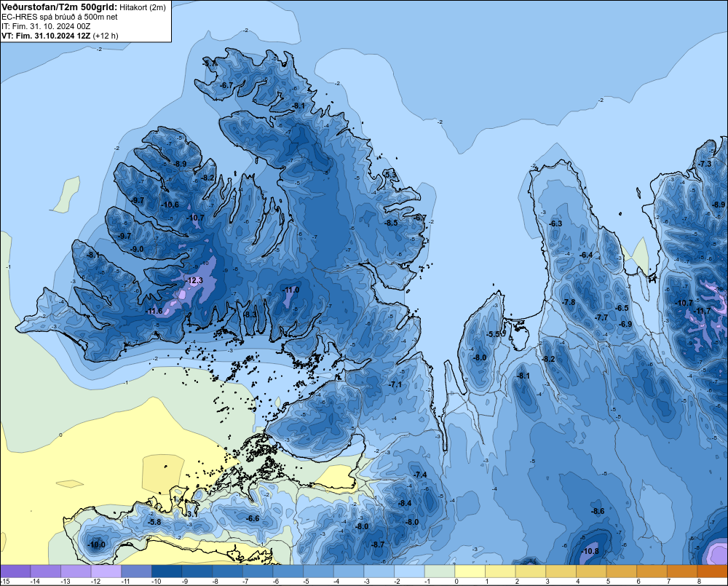Screen dimensions: 728x586
Task: Select the -8.5 temperature label
Action: click(392, 223)
